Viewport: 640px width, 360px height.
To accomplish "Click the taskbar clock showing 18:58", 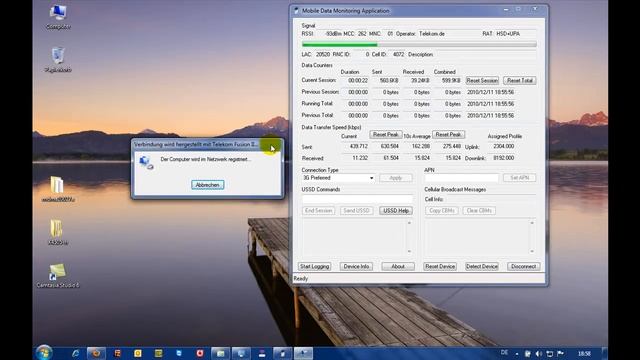I will coord(584,353).
